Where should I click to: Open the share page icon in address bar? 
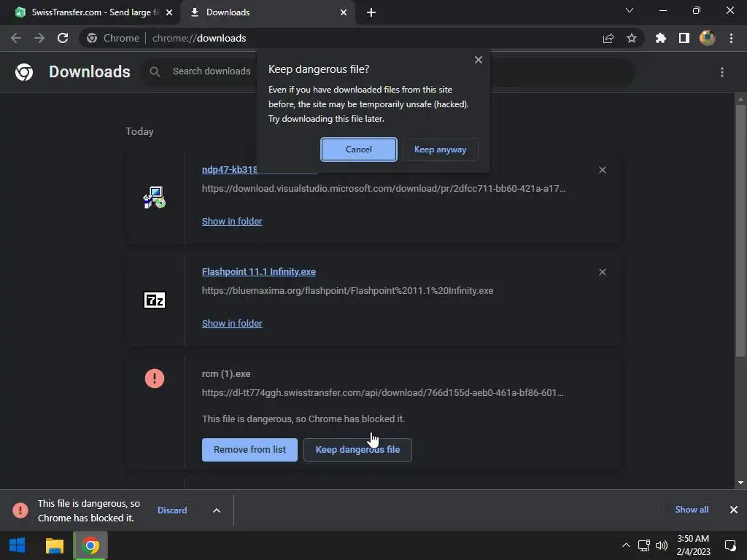point(608,38)
